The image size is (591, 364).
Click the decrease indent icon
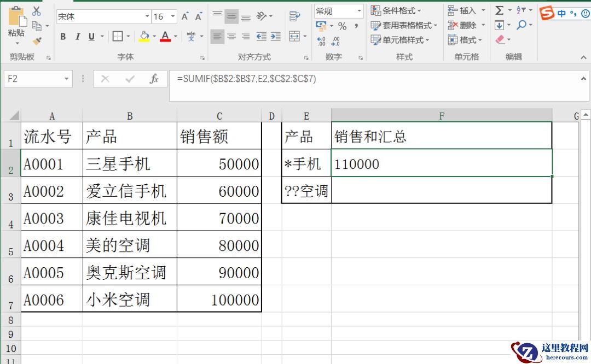click(x=261, y=37)
